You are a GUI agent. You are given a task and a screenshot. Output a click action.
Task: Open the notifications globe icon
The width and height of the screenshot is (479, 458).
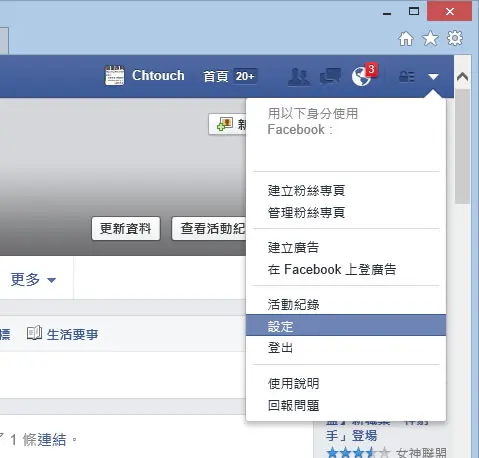[x=362, y=77]
